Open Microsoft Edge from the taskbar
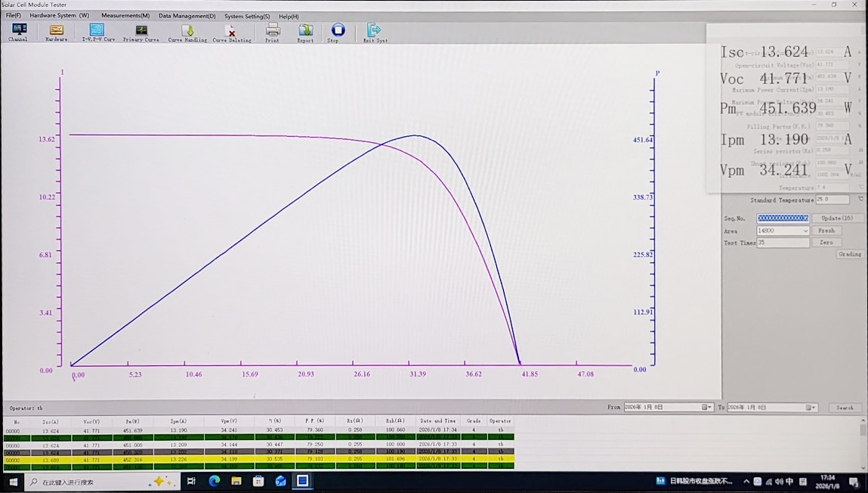Viewport: 868px width, 493px height. (215, 481)
